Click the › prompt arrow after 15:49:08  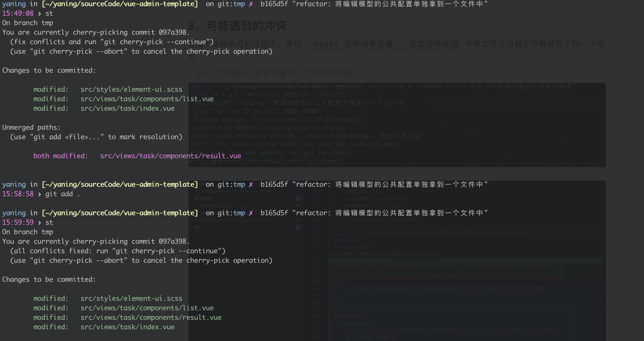coord(39,13)
